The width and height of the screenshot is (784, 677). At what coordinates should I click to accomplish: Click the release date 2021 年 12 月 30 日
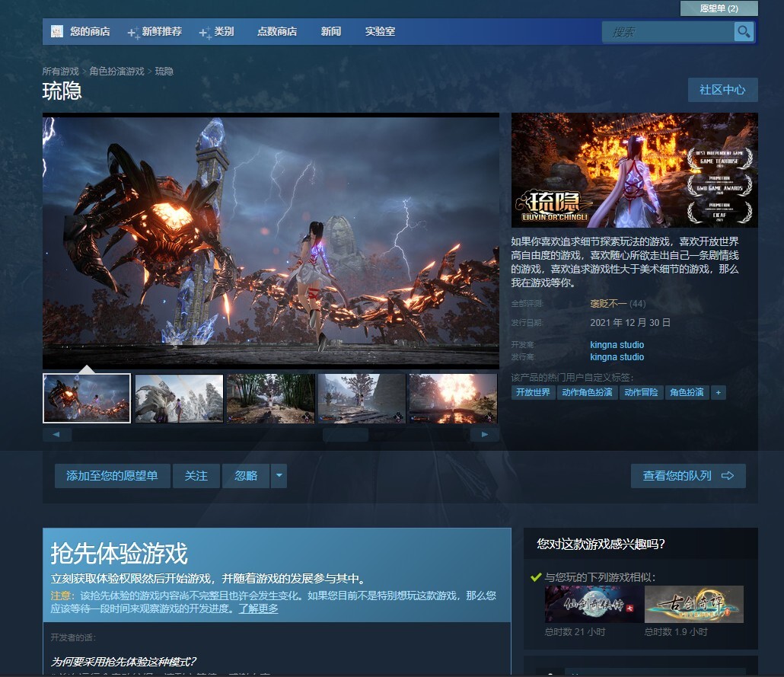pos(630,323)
